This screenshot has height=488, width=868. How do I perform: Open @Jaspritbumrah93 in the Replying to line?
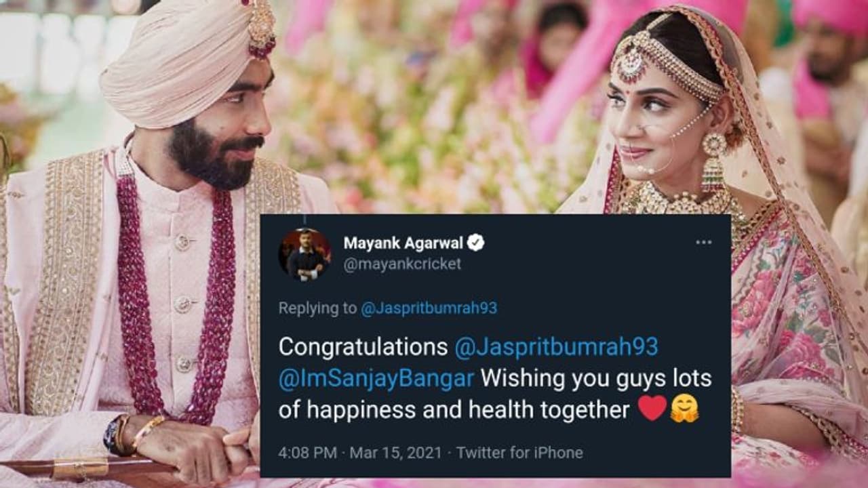429,308
